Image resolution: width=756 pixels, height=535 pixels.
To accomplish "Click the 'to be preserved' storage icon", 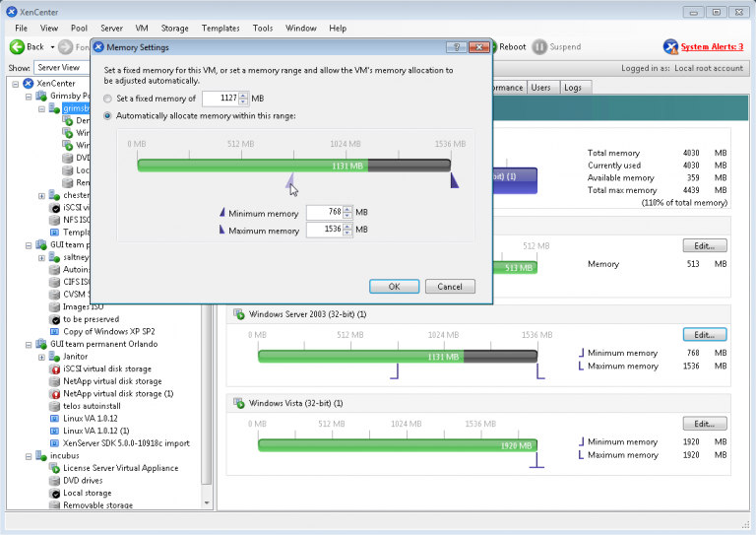I will point(55,319).
